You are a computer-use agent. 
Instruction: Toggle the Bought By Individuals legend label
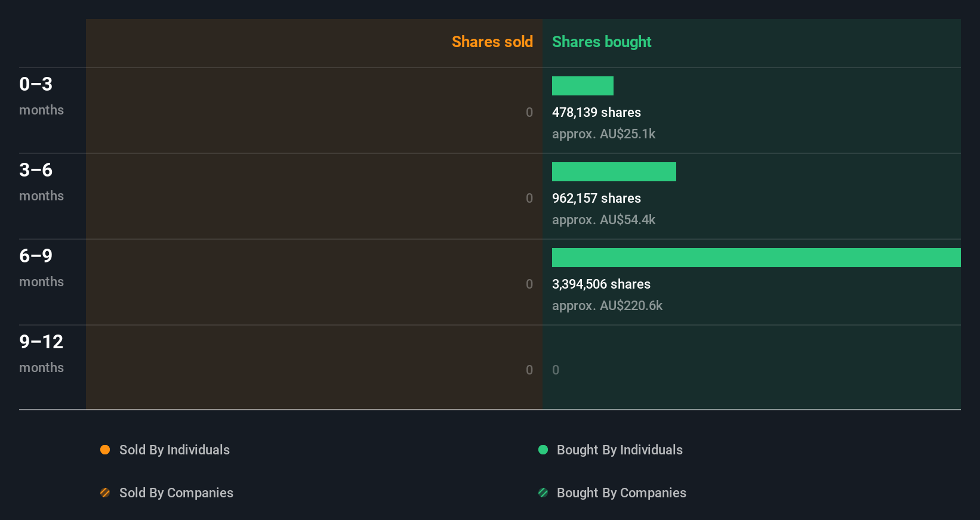(620, 450)
